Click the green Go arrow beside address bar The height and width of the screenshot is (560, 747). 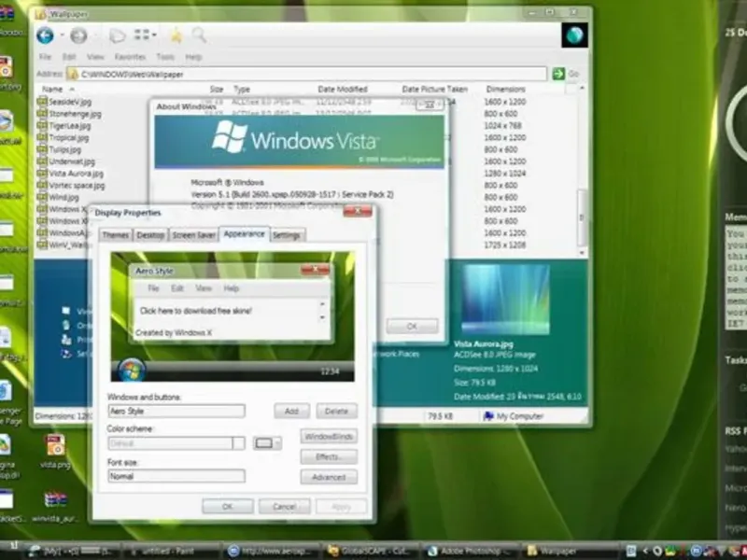(x=558, y=74)
